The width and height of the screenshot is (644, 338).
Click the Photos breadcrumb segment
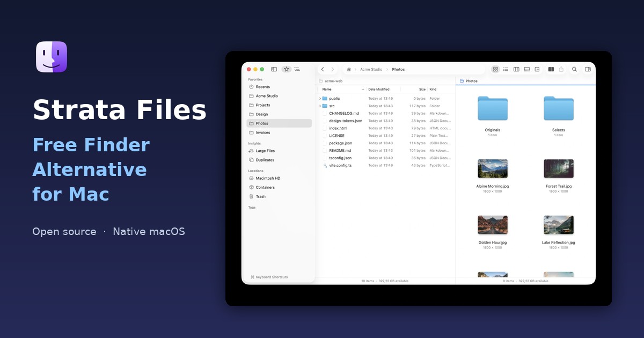tap(398, 69)
